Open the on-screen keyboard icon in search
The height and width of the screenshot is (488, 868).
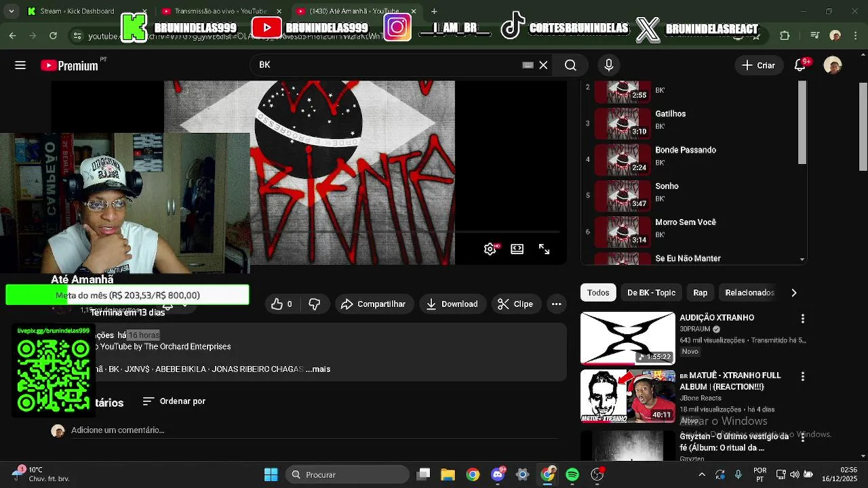(x=528, y=65)
